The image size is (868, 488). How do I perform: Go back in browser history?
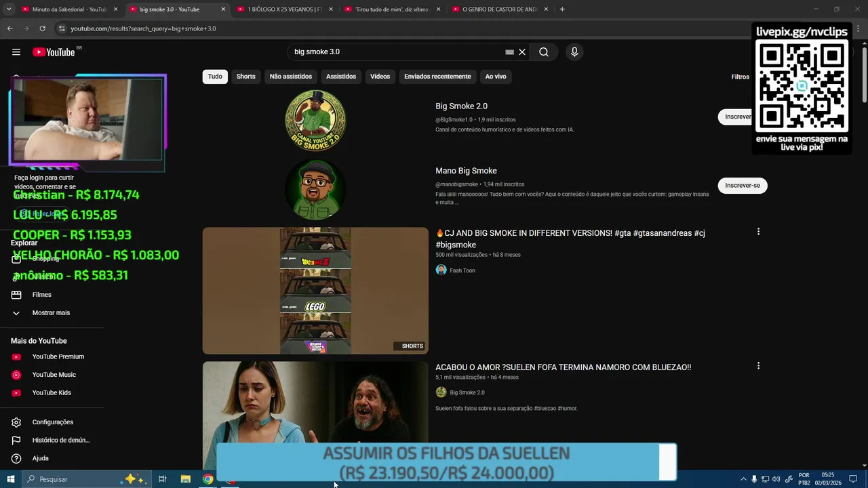tap(9, 28)
